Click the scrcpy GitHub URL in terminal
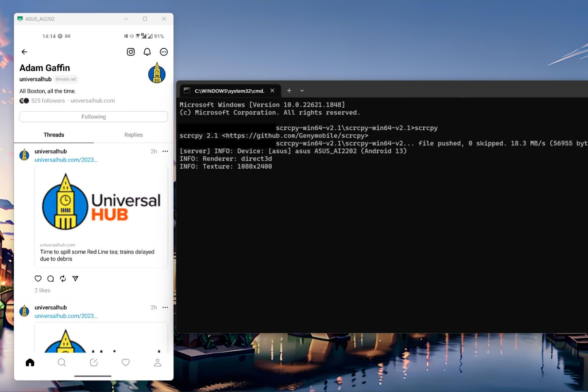588x392 pixels. [x=295, y=136]
